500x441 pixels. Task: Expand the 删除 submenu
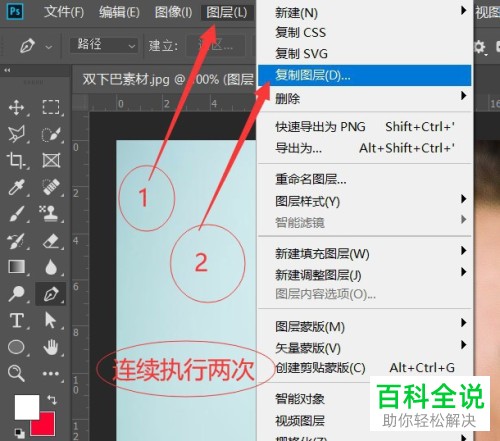coord(463,96)
